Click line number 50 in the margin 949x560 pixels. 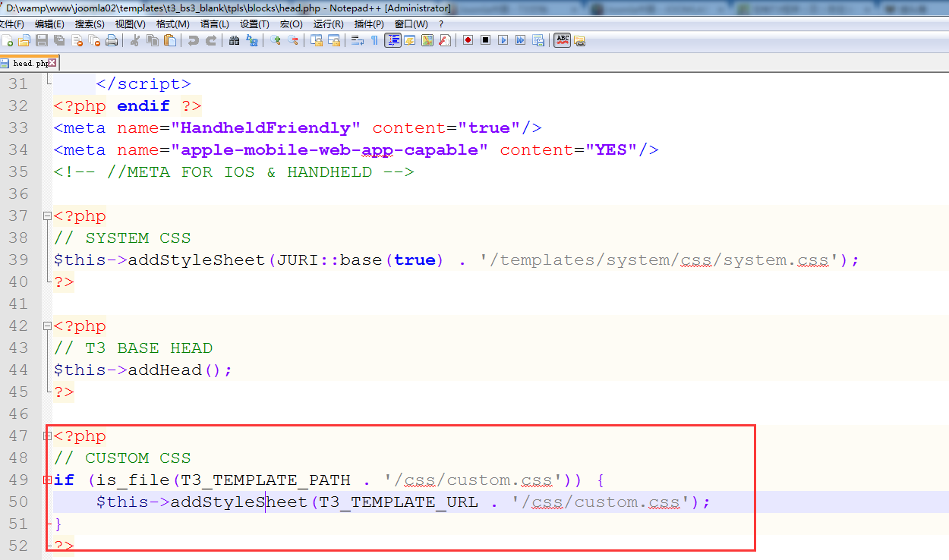click(x=17, y=502)
